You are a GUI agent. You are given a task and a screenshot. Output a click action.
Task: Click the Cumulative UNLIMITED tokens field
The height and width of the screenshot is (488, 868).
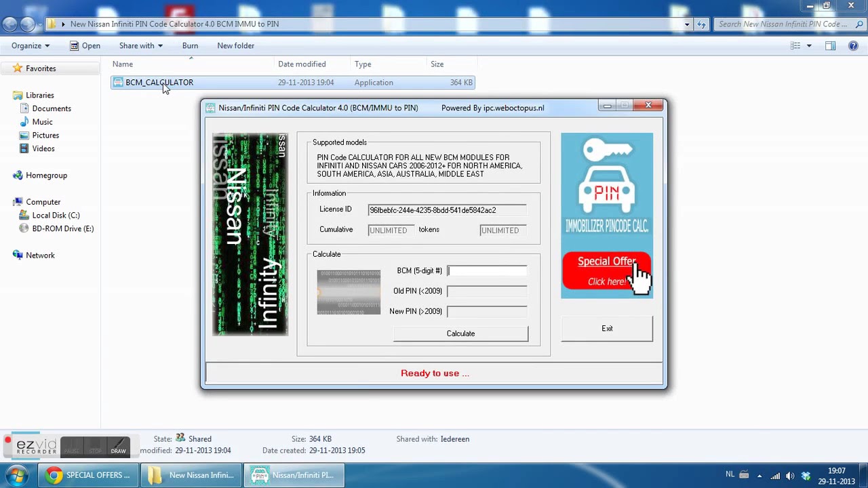coord(391,230)
